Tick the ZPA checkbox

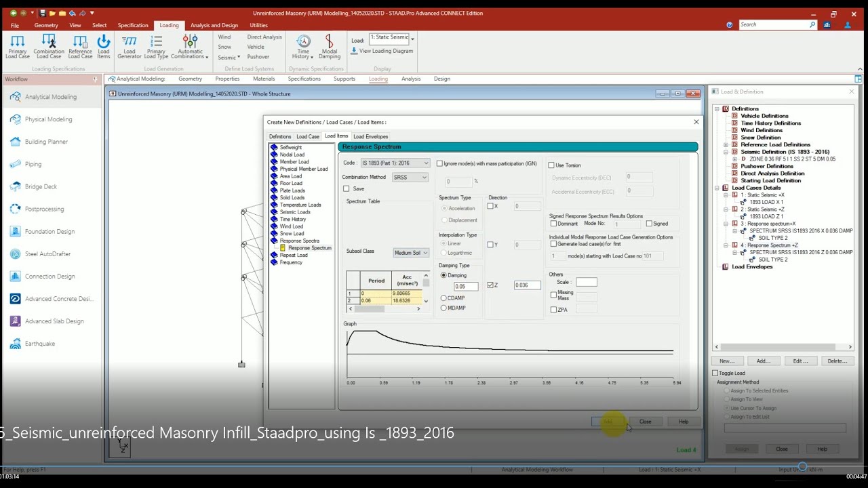click(553, 310)
